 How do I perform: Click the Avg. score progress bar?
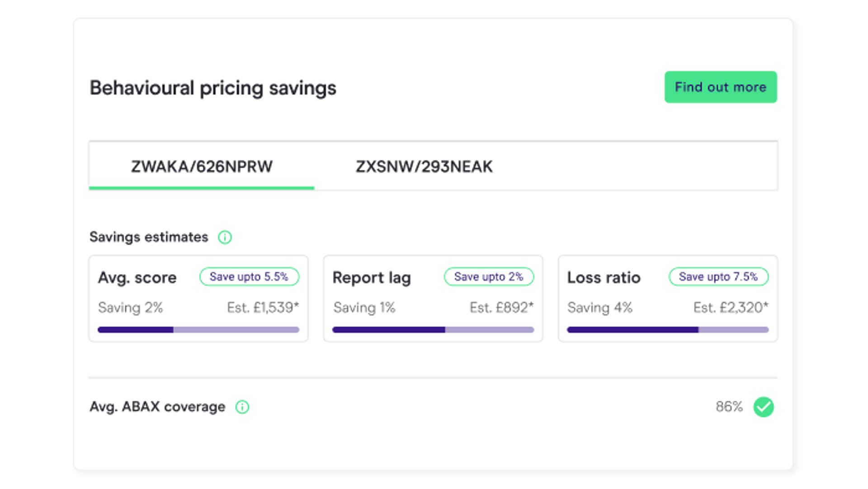click(x=198, y=329)
